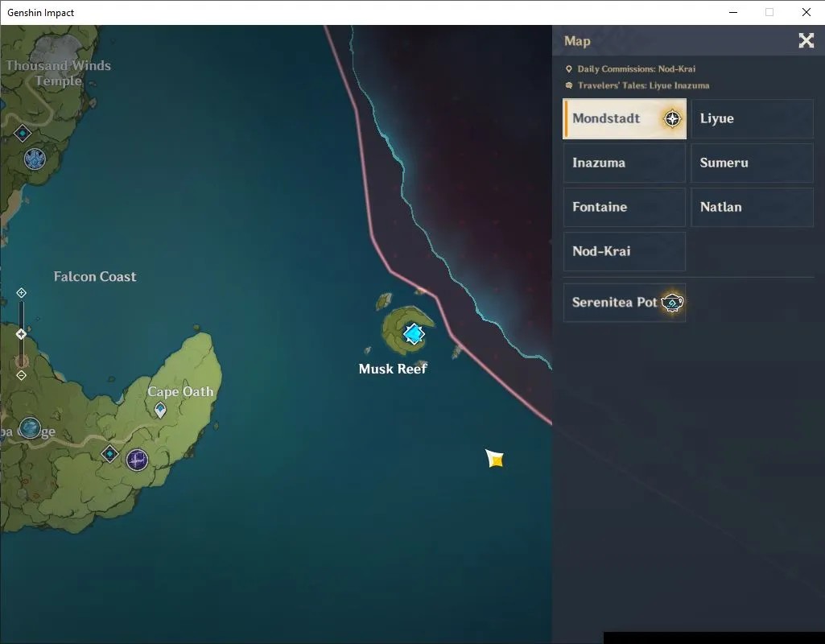Viewport: 825px width, 644px height.
Task: Switch map to Natlan
Action: (752, 207)
